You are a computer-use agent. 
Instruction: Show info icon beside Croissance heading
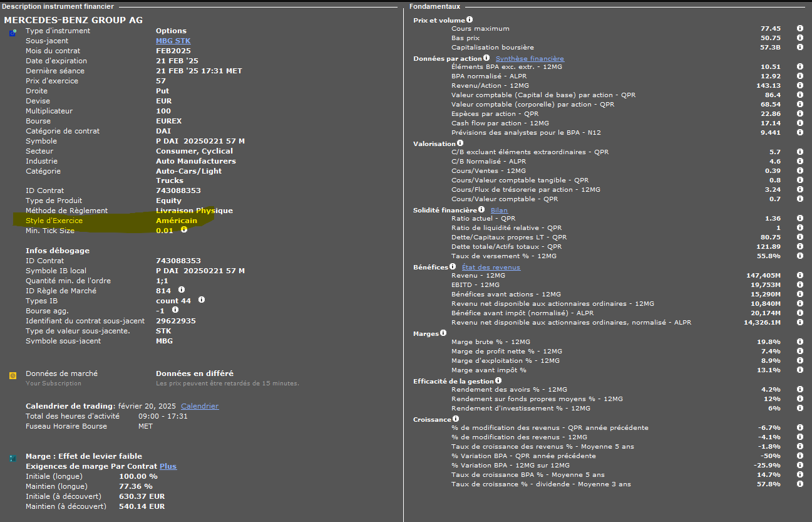point(455,419)
